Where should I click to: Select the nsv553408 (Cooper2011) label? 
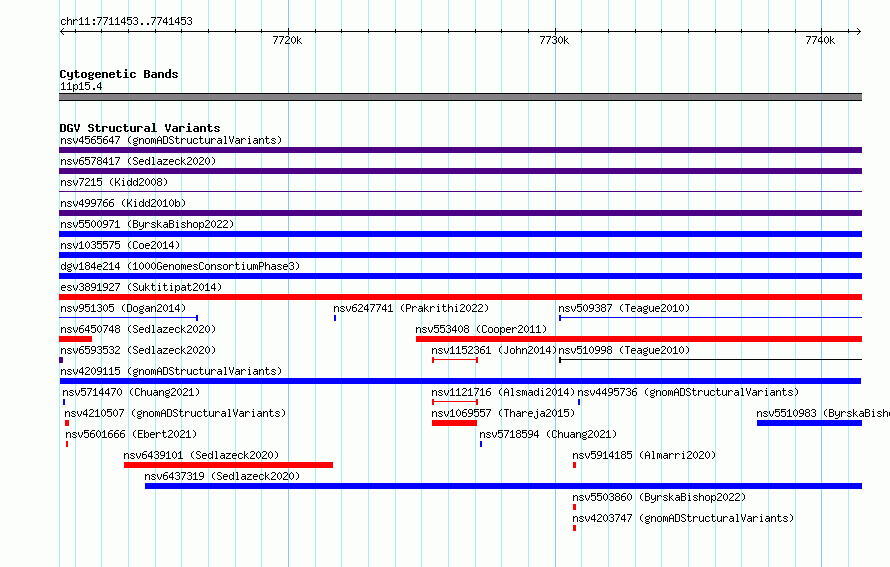[x=481, y=329]
